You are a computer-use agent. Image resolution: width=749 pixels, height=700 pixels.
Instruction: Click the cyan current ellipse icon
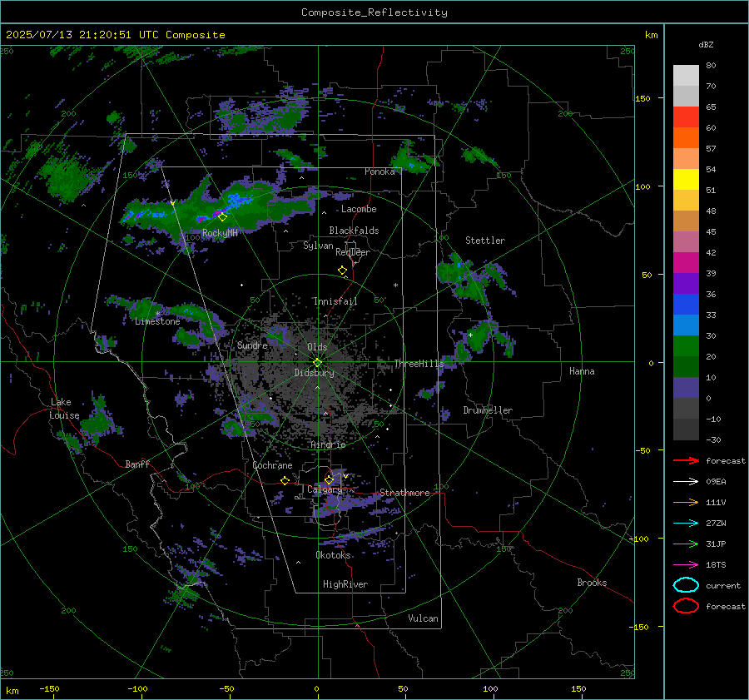coord(686,585)
